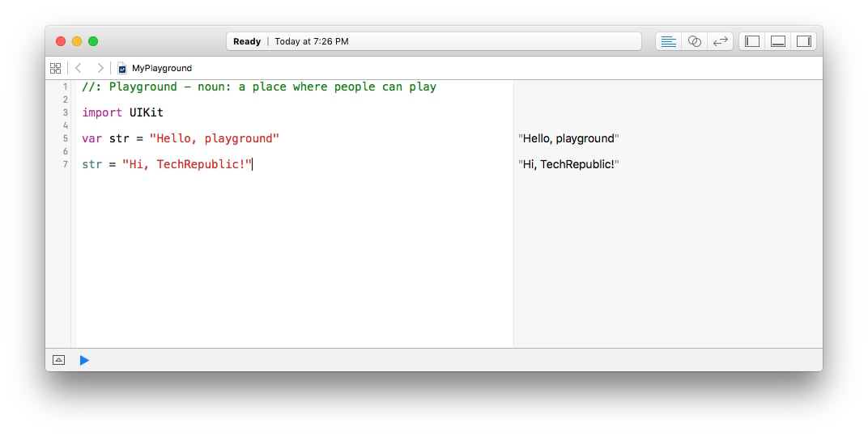Click the "Hi, TechRepublic!" result in sidebar

(x=568, y=164)
